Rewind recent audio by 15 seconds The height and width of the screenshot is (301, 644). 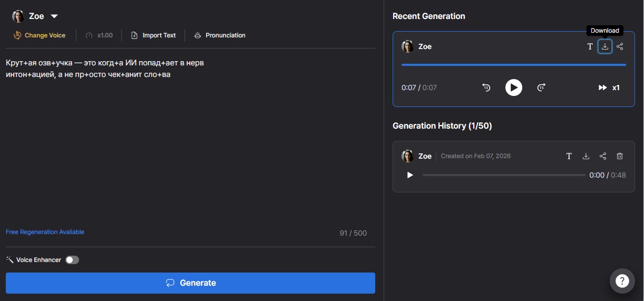pyautogui.click(x=486, y=88)
